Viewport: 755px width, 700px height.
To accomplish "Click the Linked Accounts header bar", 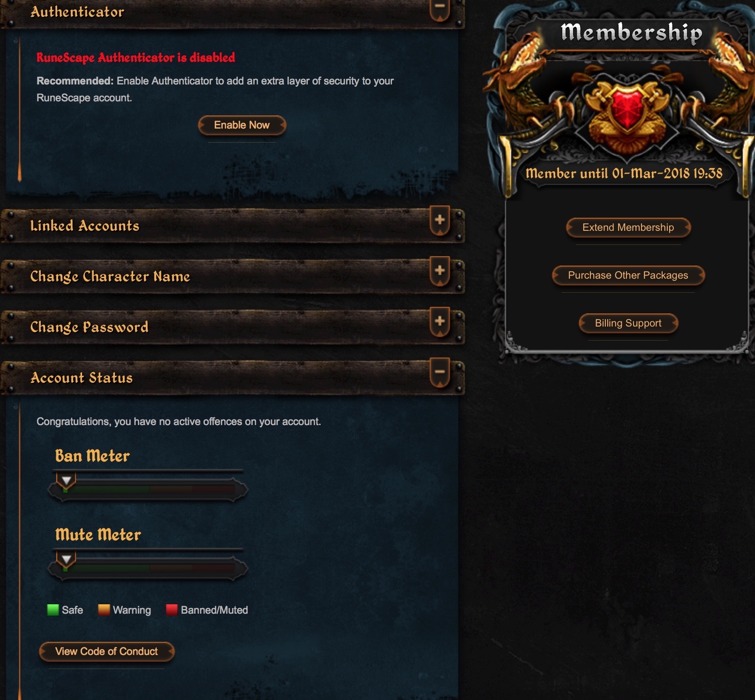I will (233, 226).
